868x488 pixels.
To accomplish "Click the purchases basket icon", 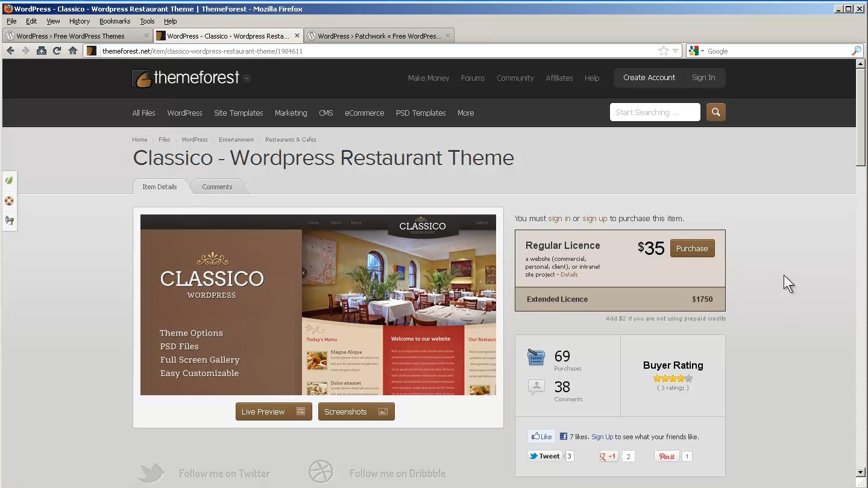I will tap(536, 357).
